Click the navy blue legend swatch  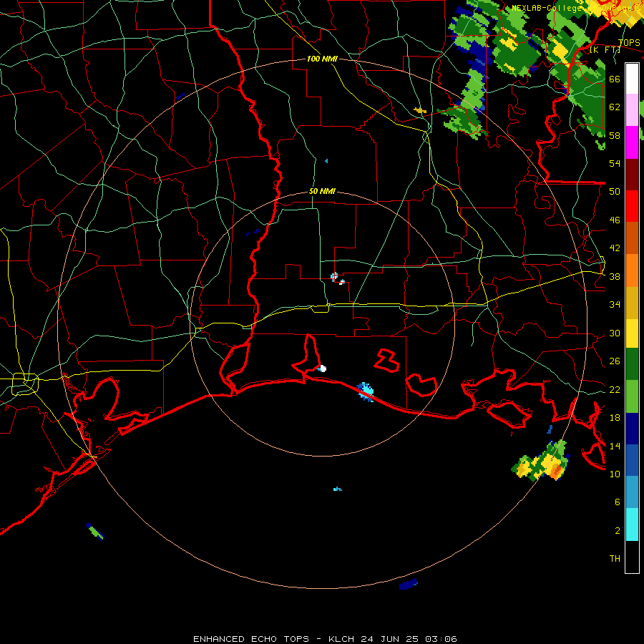[632, 429]
